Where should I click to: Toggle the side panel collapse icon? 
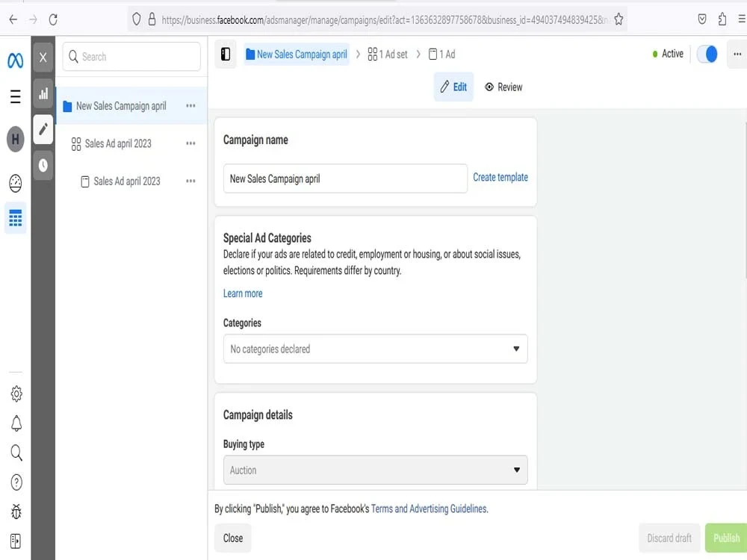226,55
